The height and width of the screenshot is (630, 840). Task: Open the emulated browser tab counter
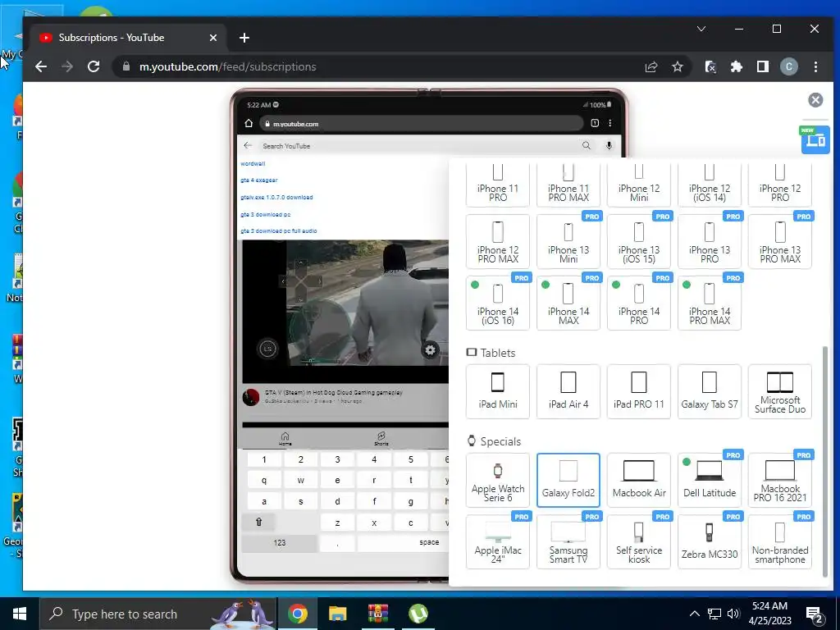click(x=595, y=123)
